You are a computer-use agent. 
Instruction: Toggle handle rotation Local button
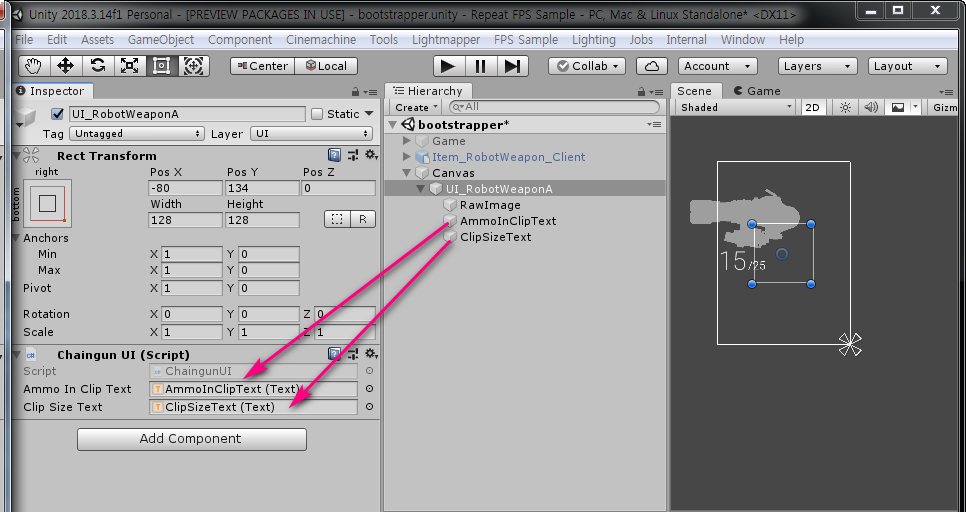click(327, 66)
